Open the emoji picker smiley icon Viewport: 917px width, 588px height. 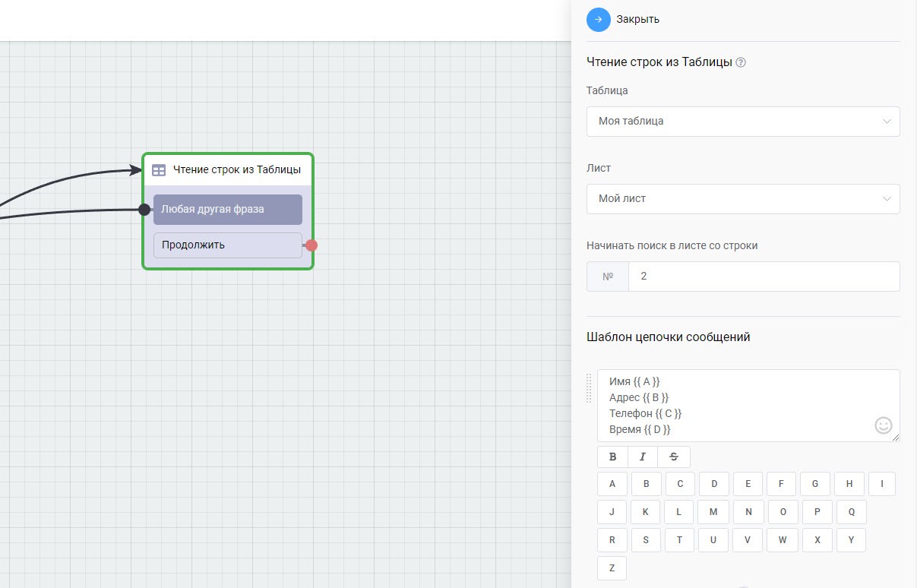coord(883,425)
